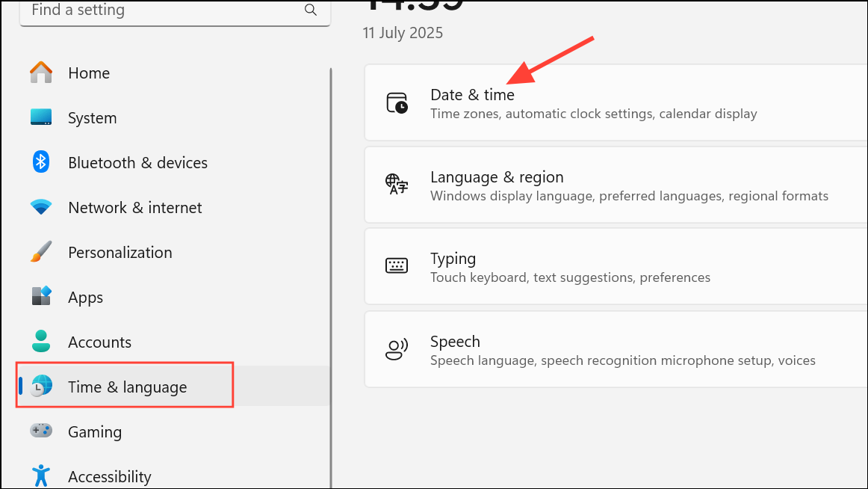Image resolution: width=868 pixels, height=489 pixels.
Task: Click 'Speech language, speech recognition microphone setup, voices'
Action: pyautogui.click(x=623, y=360)
